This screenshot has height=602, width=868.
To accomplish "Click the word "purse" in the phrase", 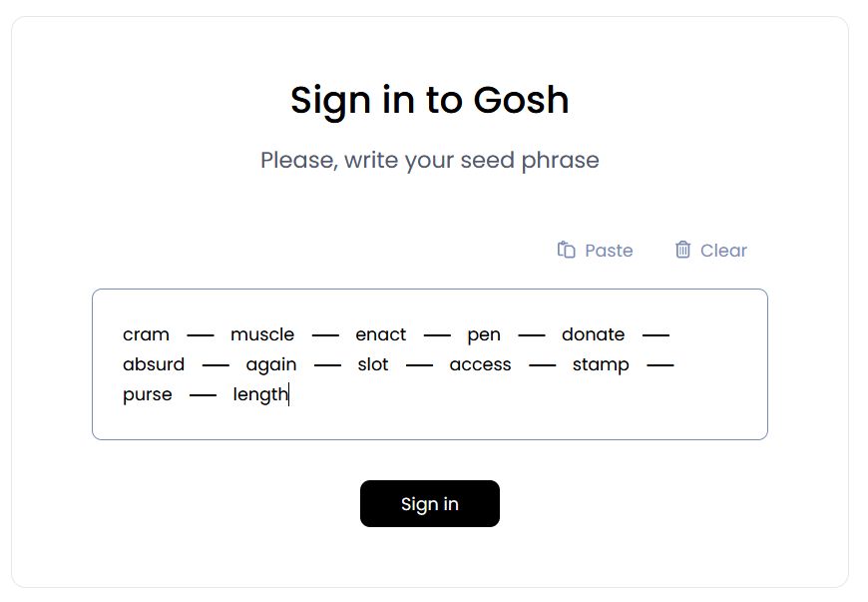I will point(148,394).
